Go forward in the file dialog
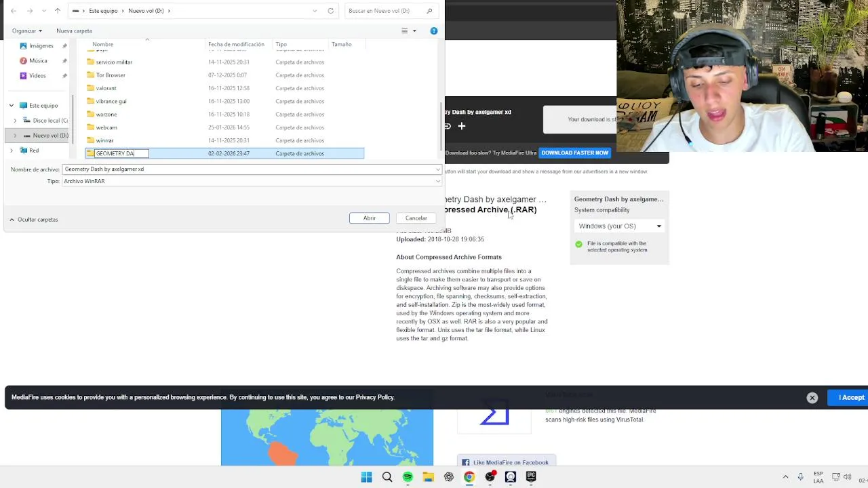The image size is (868, 488). [30, 11]
